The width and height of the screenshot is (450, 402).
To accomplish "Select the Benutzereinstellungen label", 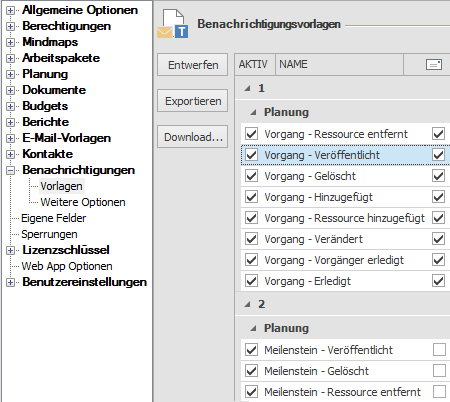I will [x=84, y=282].
